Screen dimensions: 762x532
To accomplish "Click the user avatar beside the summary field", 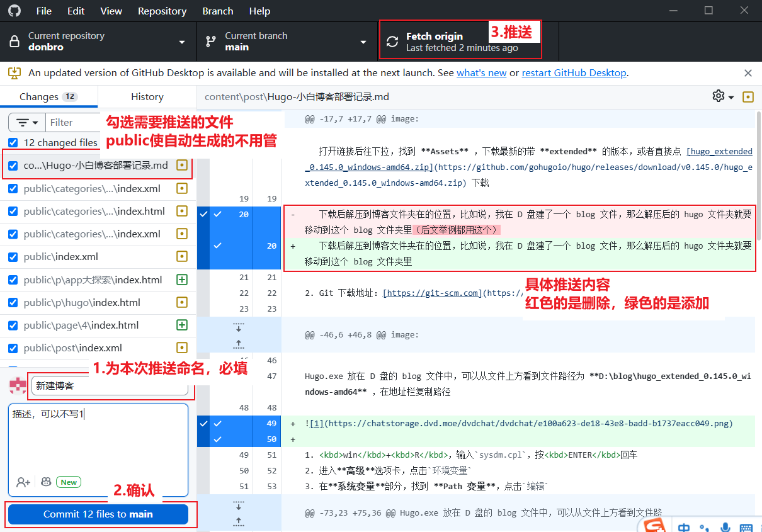I will (x=18, y=385).
